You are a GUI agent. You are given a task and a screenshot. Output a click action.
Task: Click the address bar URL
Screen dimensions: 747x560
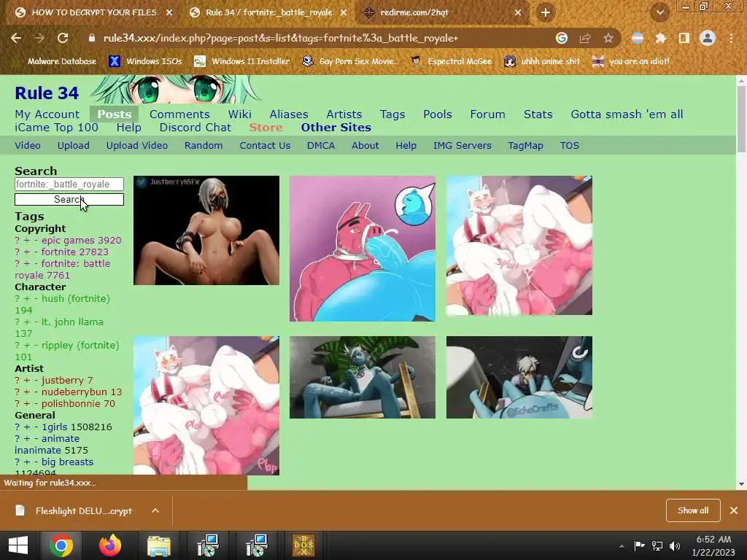281,38
